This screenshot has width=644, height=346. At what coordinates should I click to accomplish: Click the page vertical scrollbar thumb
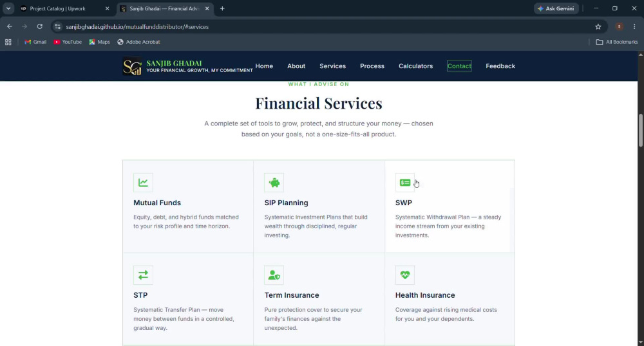click(x=641, y=129)
